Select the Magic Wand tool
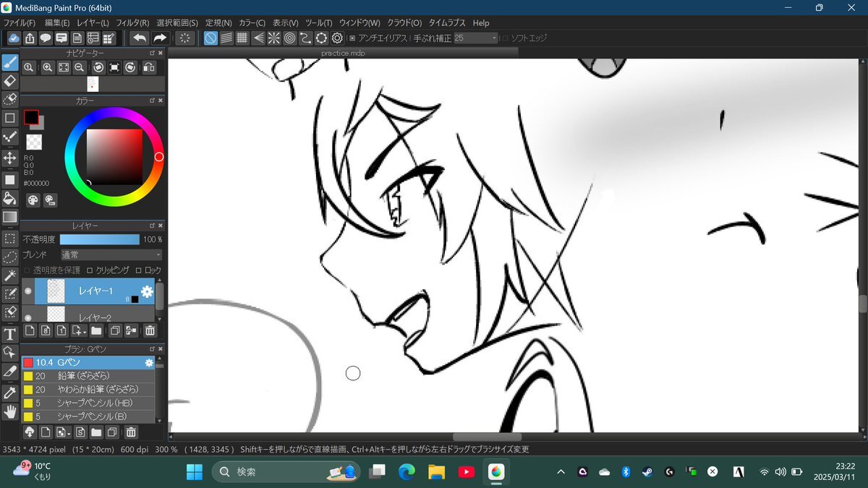868x488 pixels. tap(10, 275)
